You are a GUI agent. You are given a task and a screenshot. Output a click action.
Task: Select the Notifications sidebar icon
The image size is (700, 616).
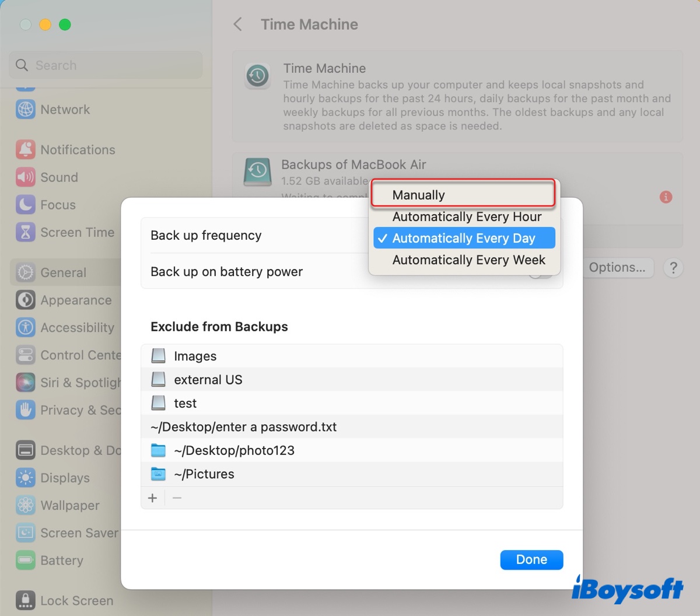coord(26,149)
